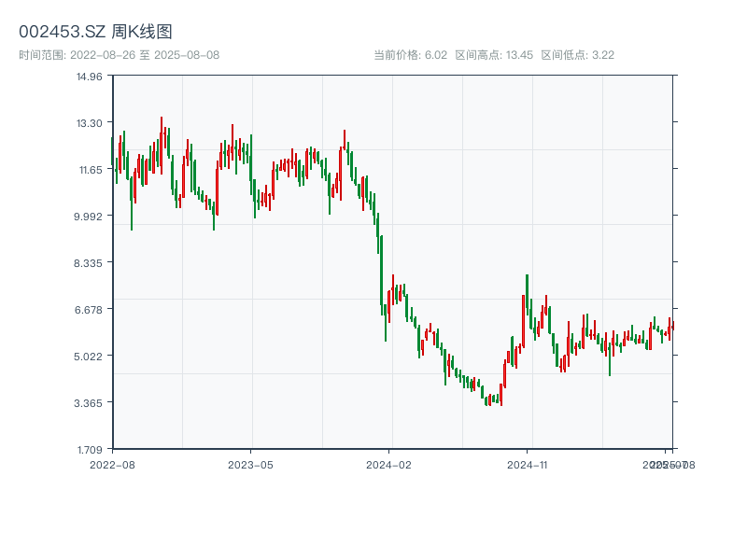Image resolution: width=747 pixels, height=560 pixels.
Task: Click the 区间高点 13.45 label
Action: tap(493, 55)
